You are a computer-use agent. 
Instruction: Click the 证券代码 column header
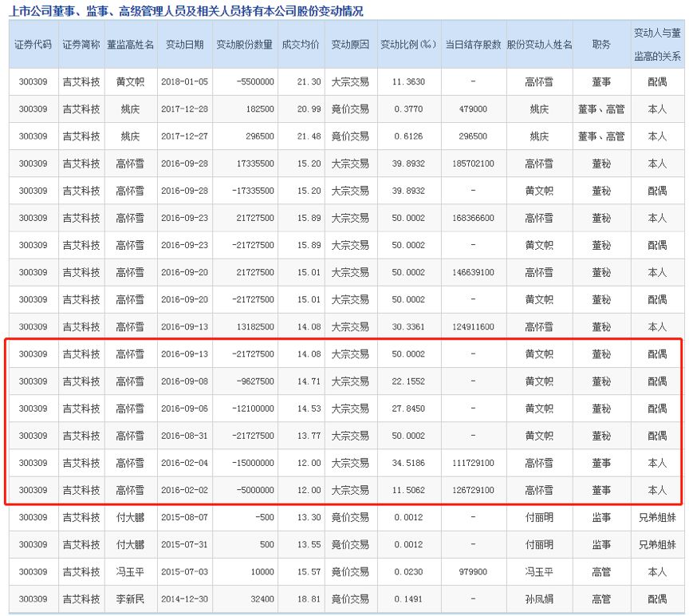33,45
